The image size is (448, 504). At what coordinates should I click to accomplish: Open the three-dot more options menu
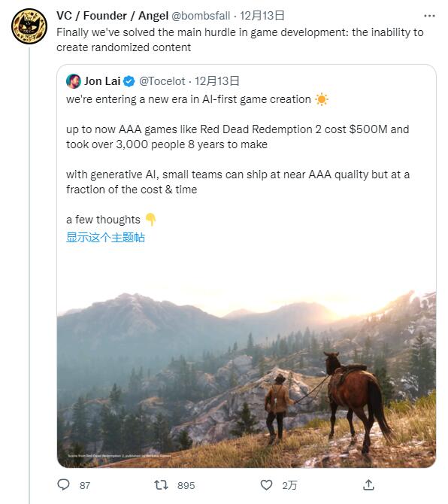[x=429, y=16]
